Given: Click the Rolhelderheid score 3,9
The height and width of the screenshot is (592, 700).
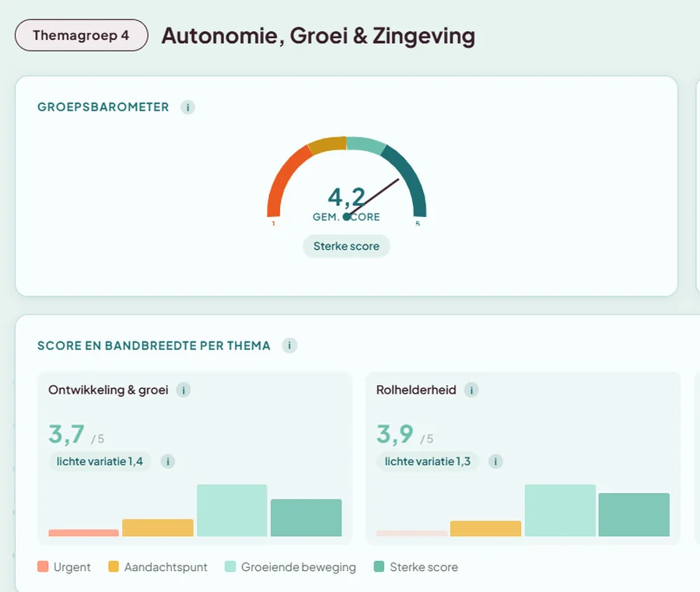Looking at the screenshot, I should (x=395, y=434).
